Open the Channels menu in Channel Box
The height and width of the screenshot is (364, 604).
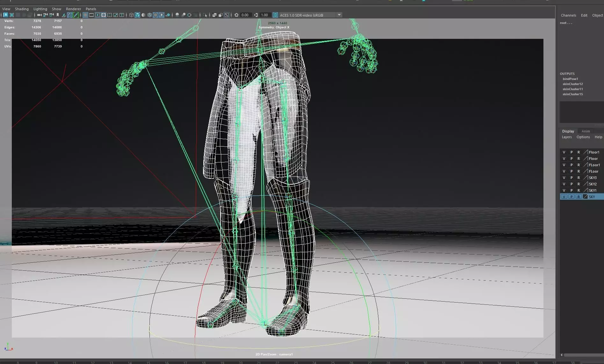coord(568,15)
